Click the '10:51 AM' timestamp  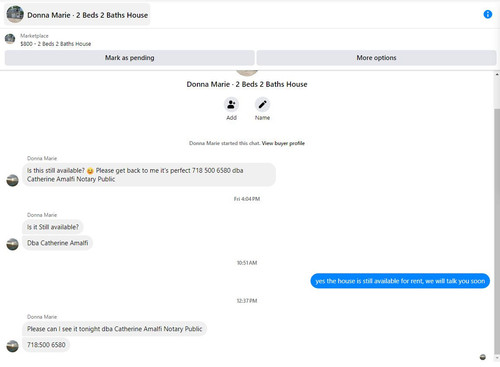(x=247, y=263)
